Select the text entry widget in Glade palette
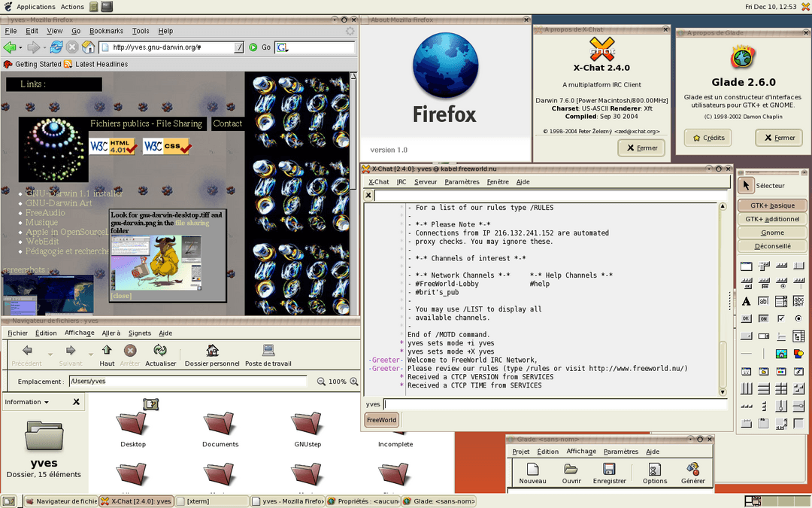 point(763,300)
